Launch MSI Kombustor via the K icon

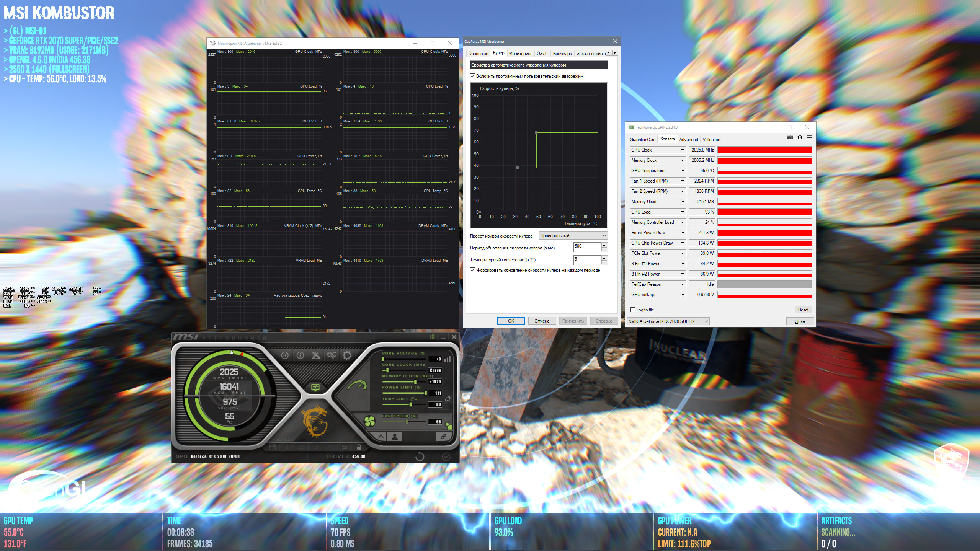(x=285, y=355)
